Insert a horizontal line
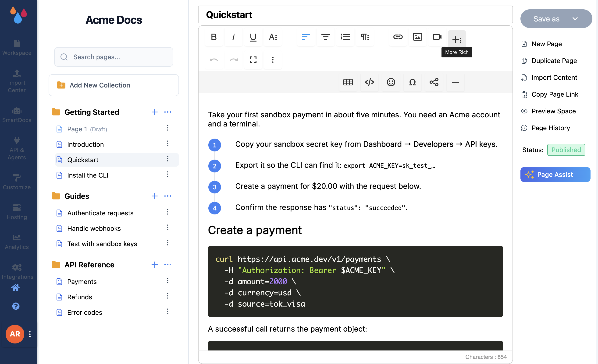This screenshot has width=598, height=364. 455,82
